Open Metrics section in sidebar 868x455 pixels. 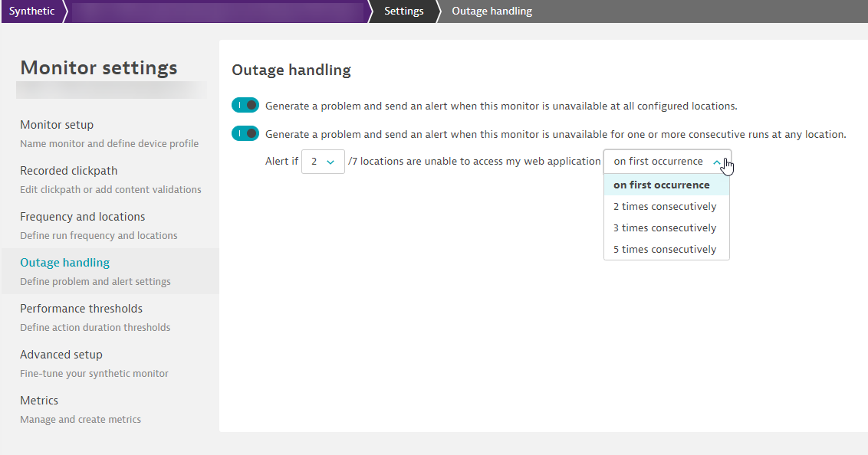click(39, 401)
